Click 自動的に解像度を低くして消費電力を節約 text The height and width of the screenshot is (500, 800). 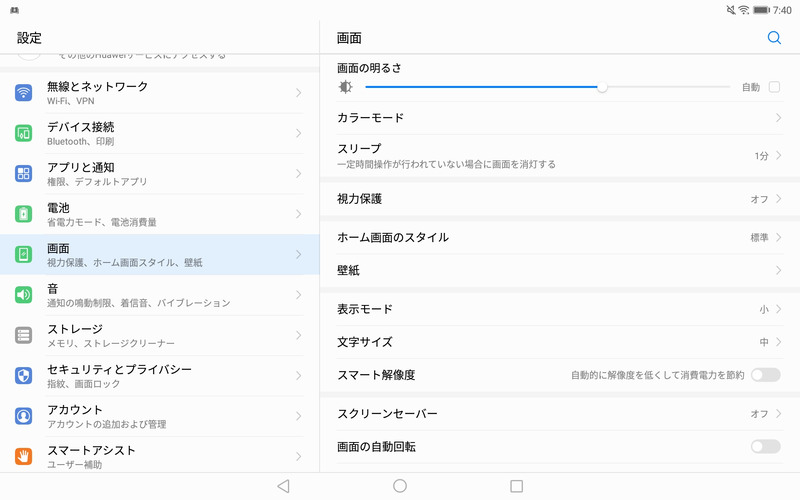[x=658, y=375]
